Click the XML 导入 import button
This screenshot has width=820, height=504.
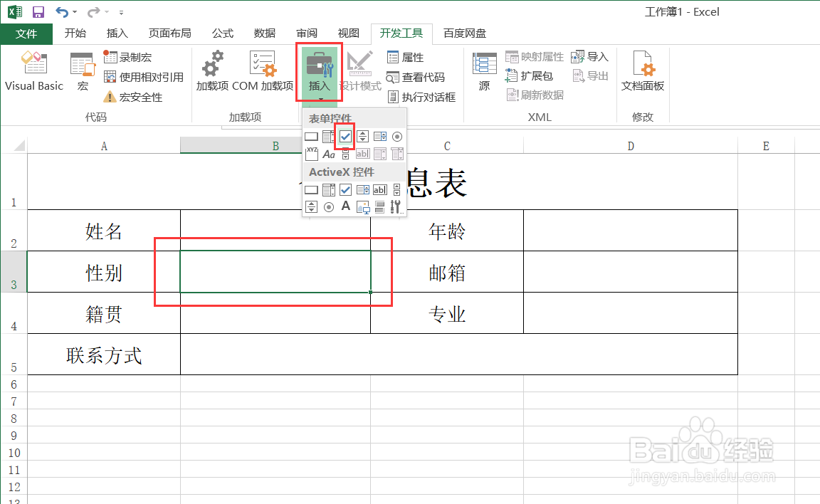tap(589, 56)
